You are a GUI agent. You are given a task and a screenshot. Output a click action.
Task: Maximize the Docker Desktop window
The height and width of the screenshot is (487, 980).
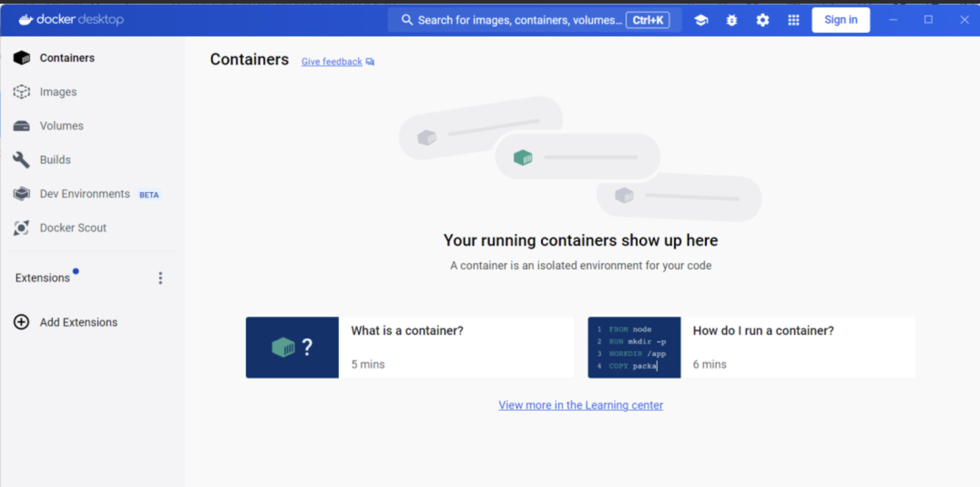click(x=929, y=20)
